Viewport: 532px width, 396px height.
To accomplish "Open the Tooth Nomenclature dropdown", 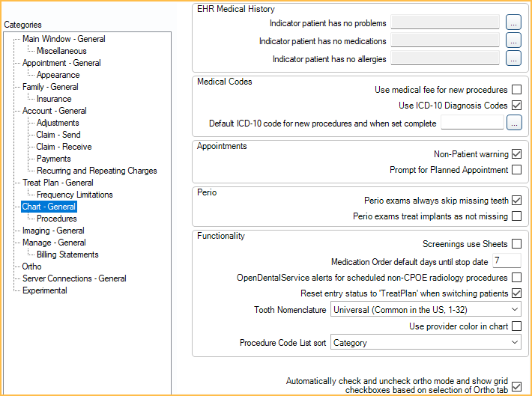I will click(426, 310).
